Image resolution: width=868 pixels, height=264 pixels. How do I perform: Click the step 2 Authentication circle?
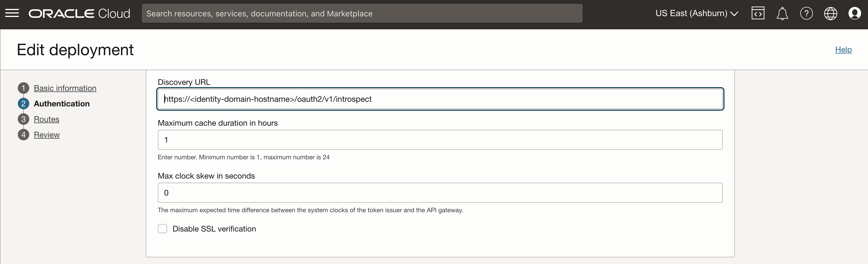[x=23, y=103]
